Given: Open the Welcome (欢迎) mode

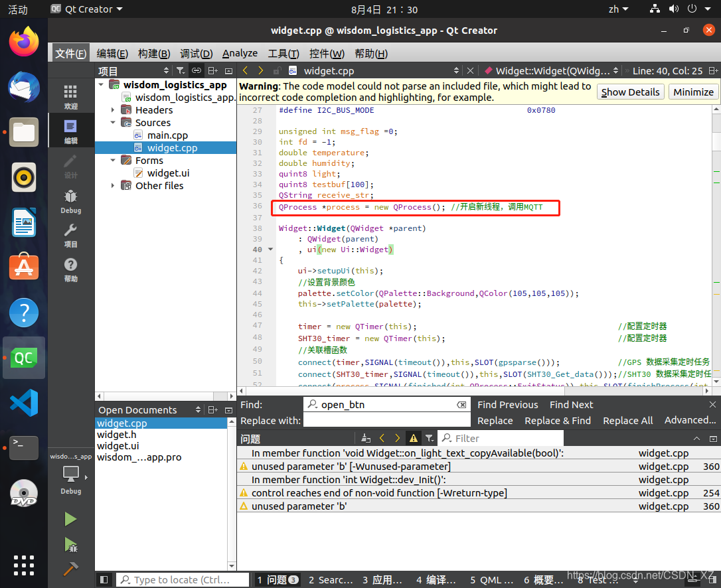Looking at the screenshot, I should [70, 97].
